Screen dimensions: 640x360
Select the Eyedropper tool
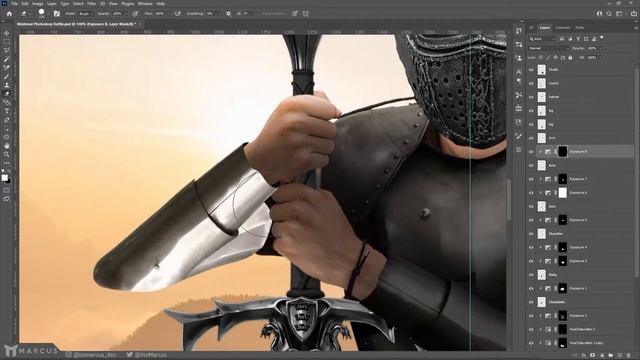(7, 59)
